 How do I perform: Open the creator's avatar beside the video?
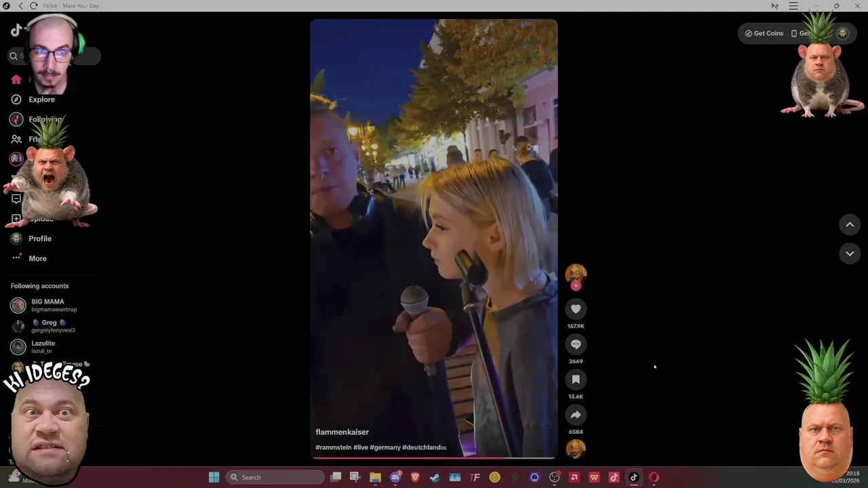coord(576,274)
